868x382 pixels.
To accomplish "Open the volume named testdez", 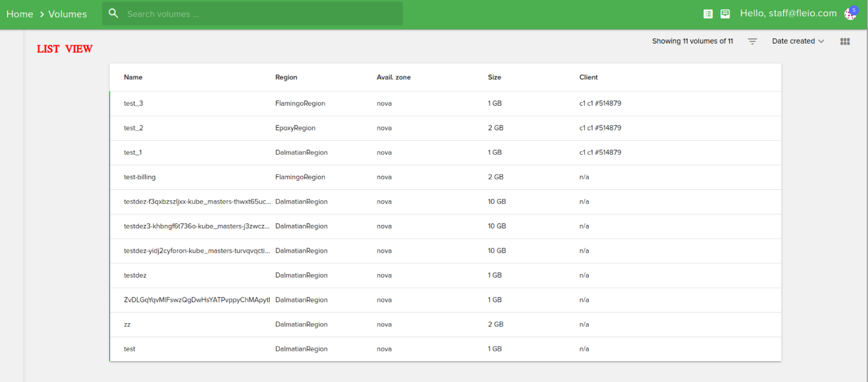I will click(x=135, y=275).
